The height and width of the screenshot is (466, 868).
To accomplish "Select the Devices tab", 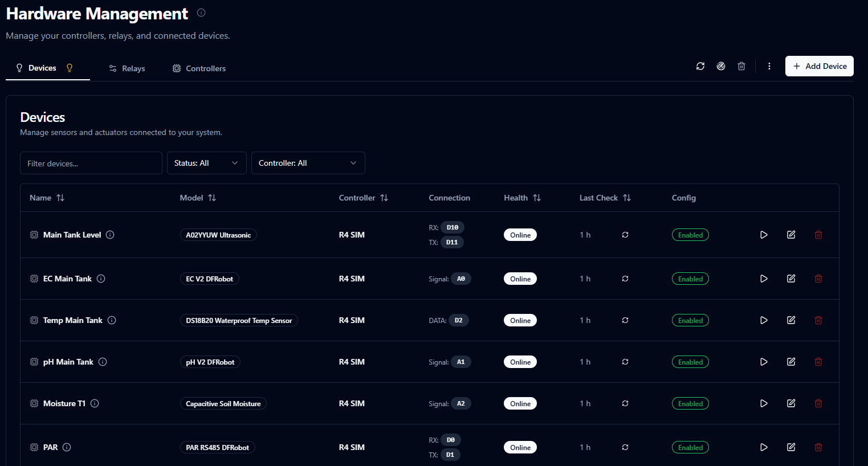I will [x=48, y=68].
